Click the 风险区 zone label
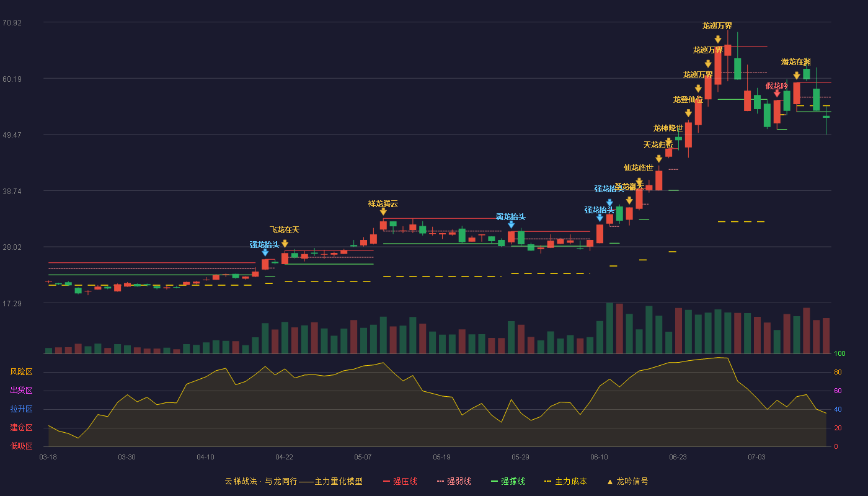Screen dimensions: 868x496 21,372
